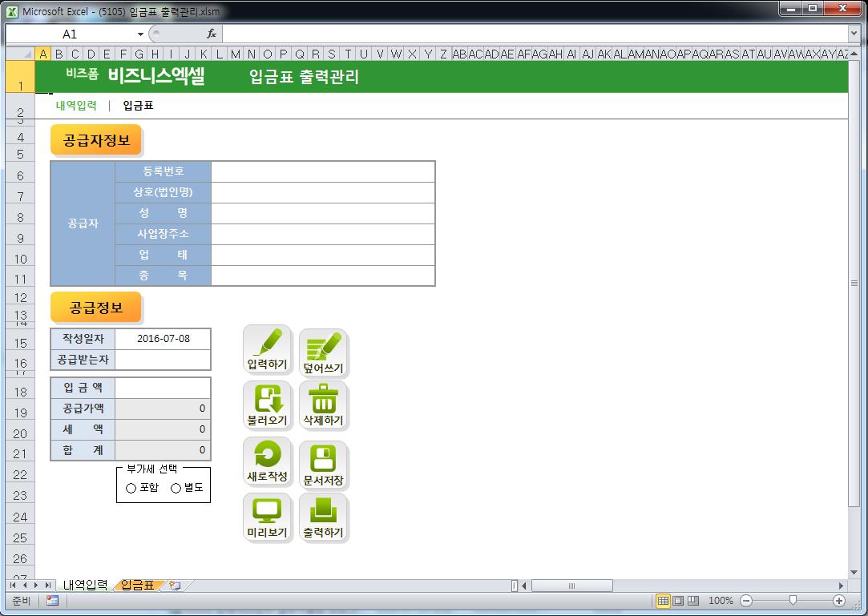Click the 공급받는자 input field
Viewport: 868px width, 616px height.
(x=163, y=360)
